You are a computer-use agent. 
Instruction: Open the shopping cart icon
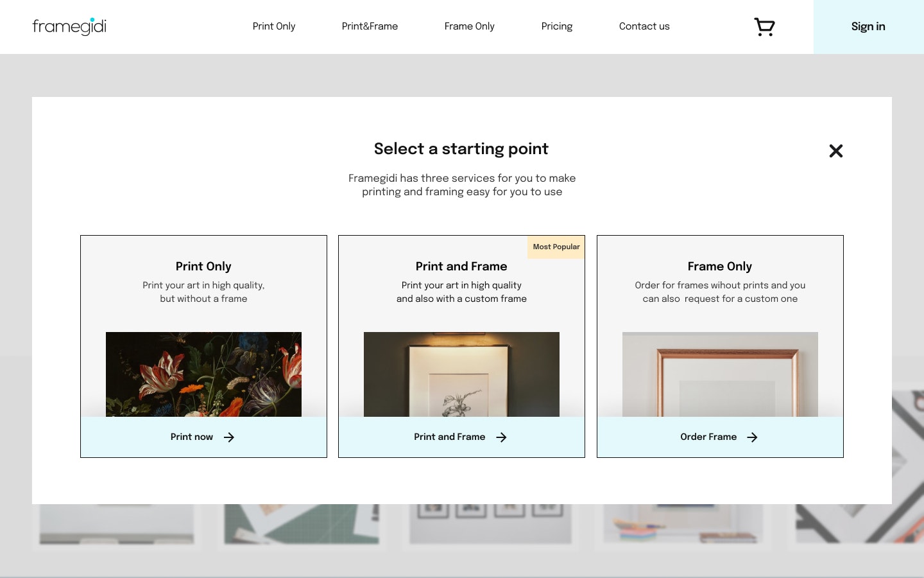[x=764, y=27]
